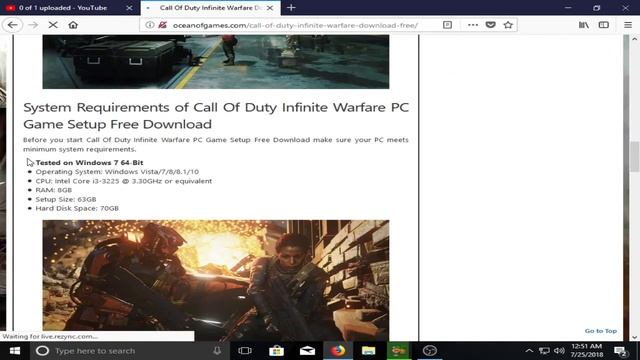Click the page vertical scrollbar thumb
The image size is (640, 360).
[x=634, y=157]
